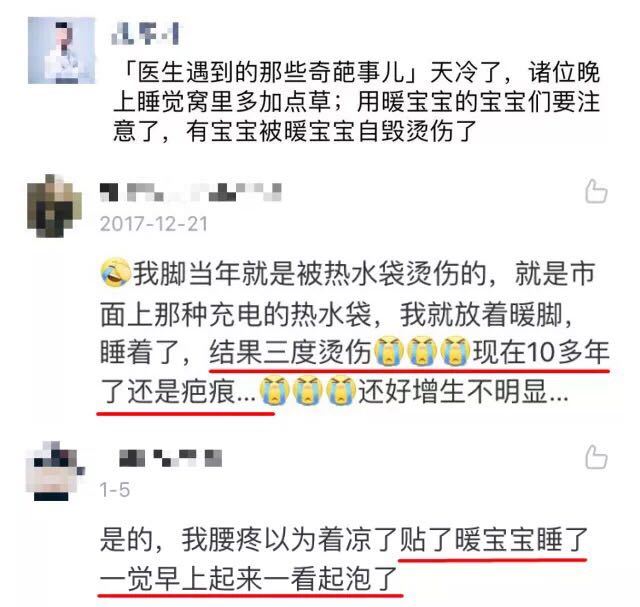Viewport: 640px width, 607px height.
Task: Select the comment beginning 我脚当年就是被热水袋
Action: click(x=354, y=333)
